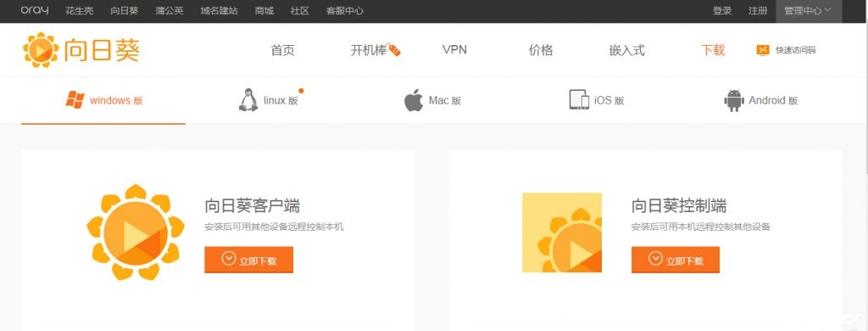
Task: Switch to the Android 版 tab
Action: [x=761, y=101]
